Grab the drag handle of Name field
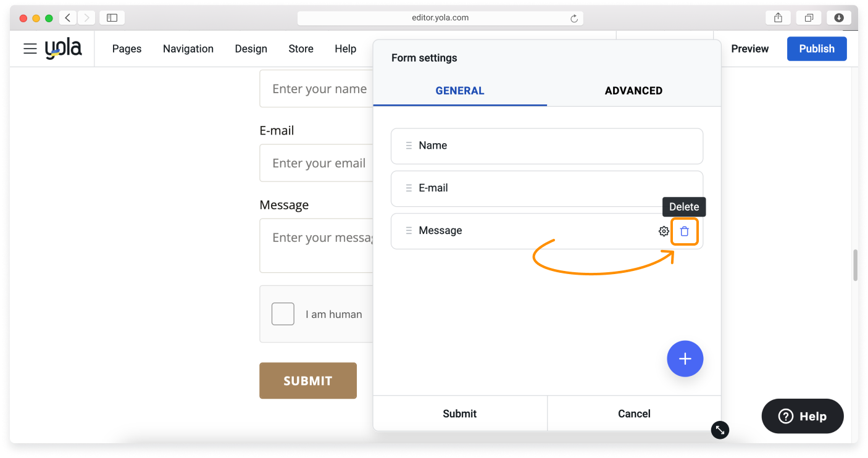Image resolution: width=868 pixels, height=458 pixels. tap(408, 146)
